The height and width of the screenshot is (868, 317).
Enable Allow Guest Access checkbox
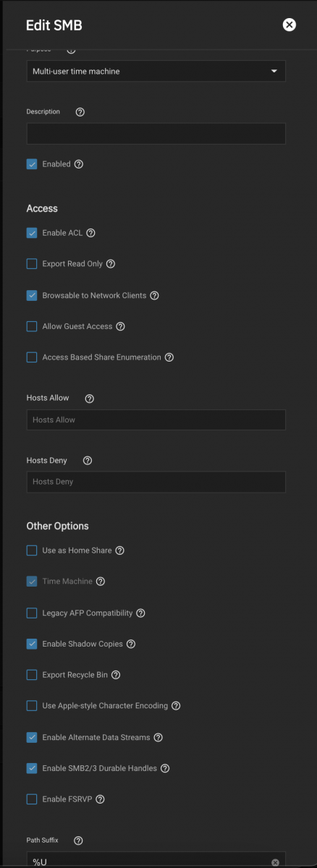click(x=32, y=326)
